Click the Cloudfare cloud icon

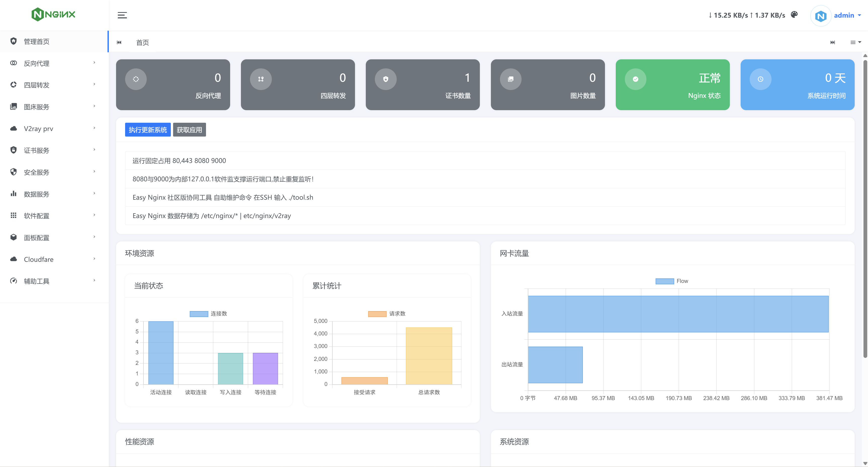(14, 259)
